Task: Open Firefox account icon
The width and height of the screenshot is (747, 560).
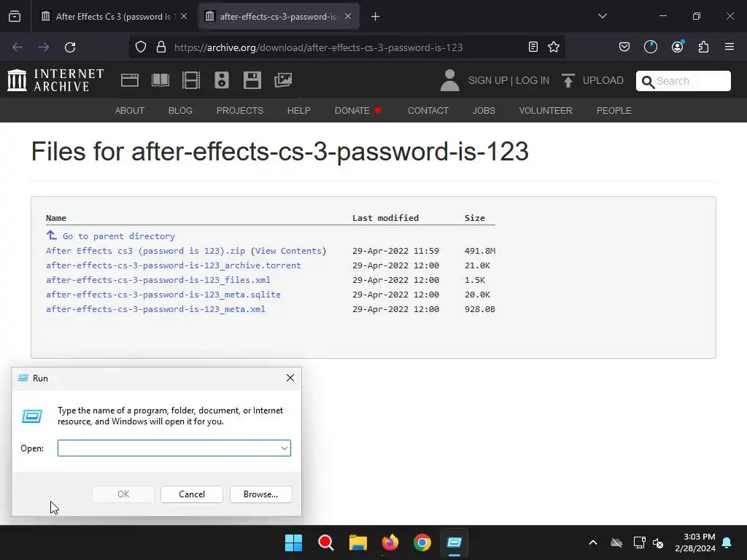Action: [677, 47]
